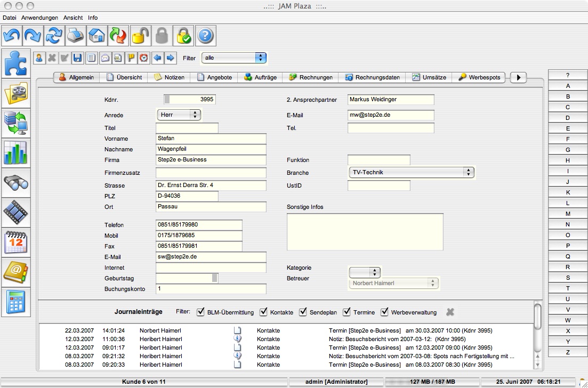Open the Anrede dropdown showing Herr
588x388 pixels.
(179, 115)
